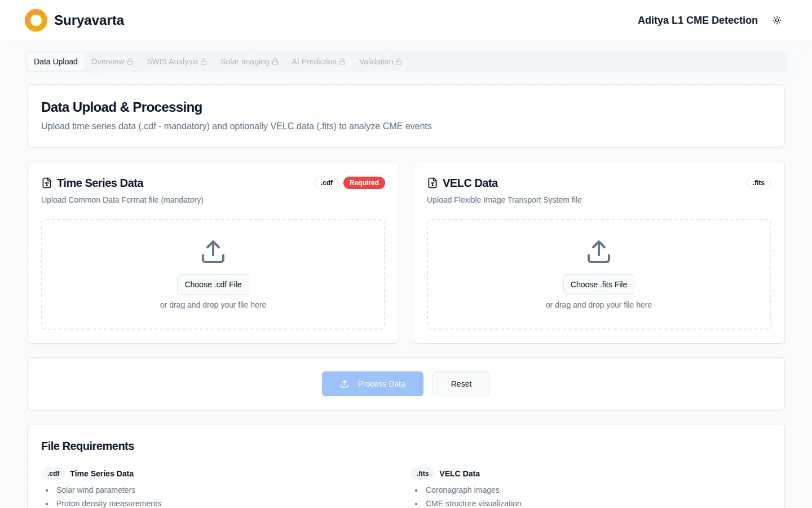Click the upload arrow in VELC dropzone
Screen dimensions: 812x508
[x=599, y=252]
